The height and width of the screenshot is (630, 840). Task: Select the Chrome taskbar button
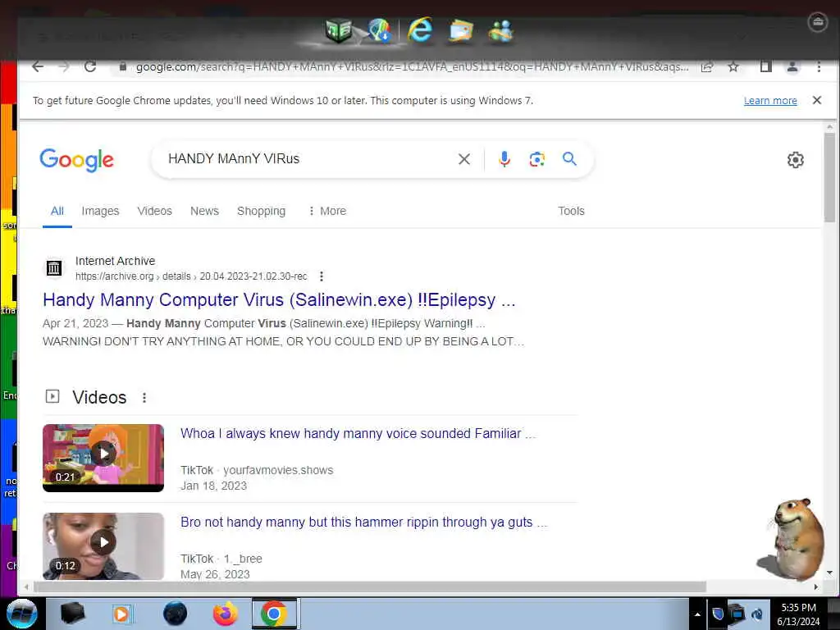274,614
